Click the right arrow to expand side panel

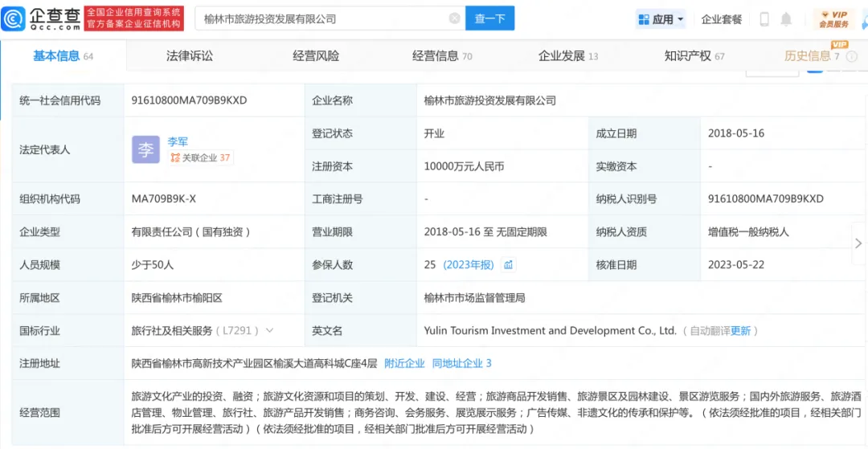point(858,243)
